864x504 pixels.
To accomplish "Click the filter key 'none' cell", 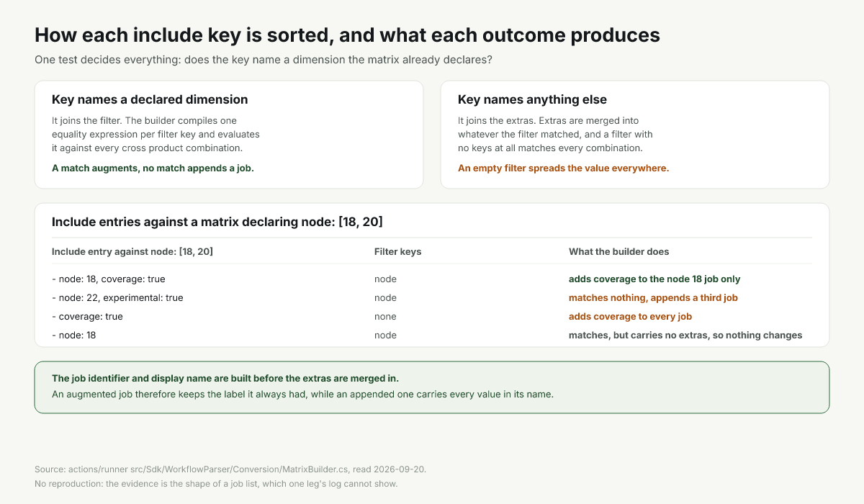I will (385, 316).
